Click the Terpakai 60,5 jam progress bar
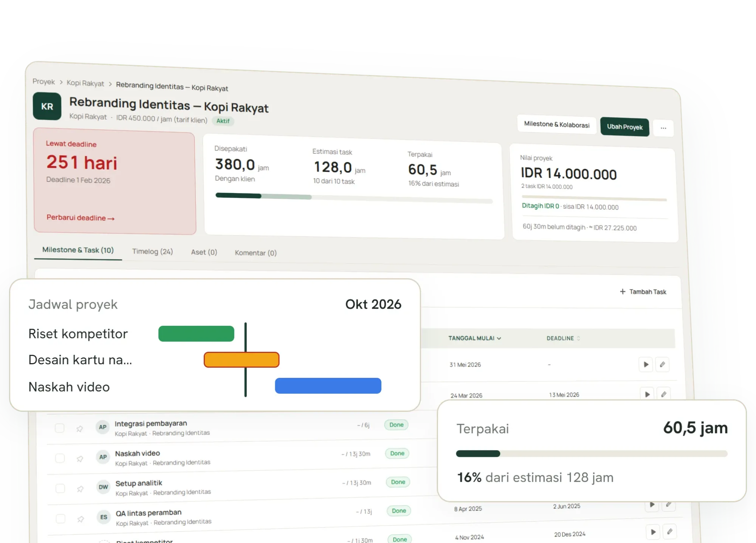Screen dimensions: 756x543 [x=592, y=453]
